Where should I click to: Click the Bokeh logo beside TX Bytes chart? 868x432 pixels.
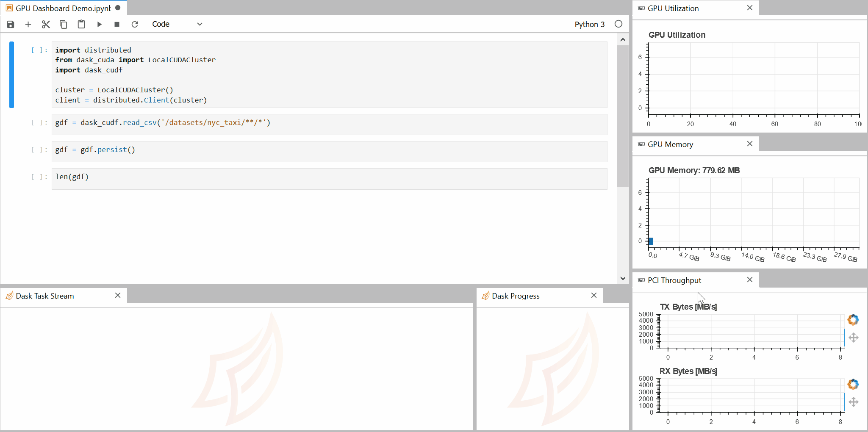(853, 320)
